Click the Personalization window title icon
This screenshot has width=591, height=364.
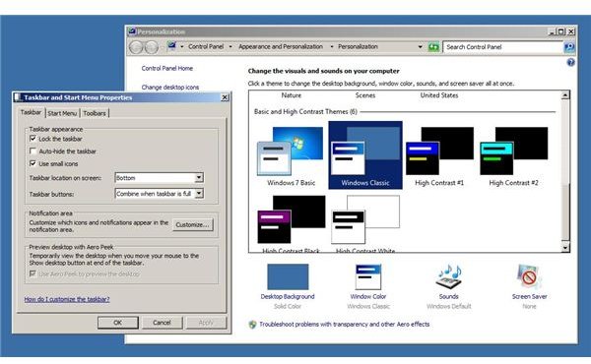click(132, 31)
